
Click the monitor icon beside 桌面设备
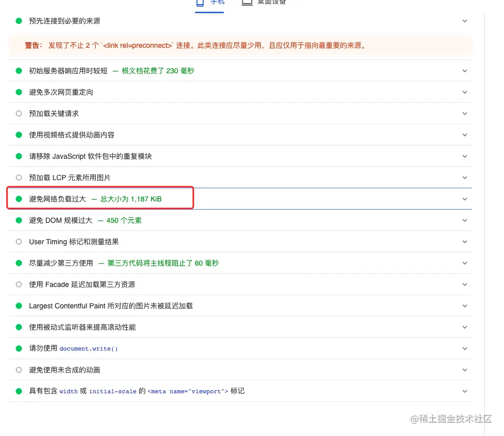click(246, 3)
